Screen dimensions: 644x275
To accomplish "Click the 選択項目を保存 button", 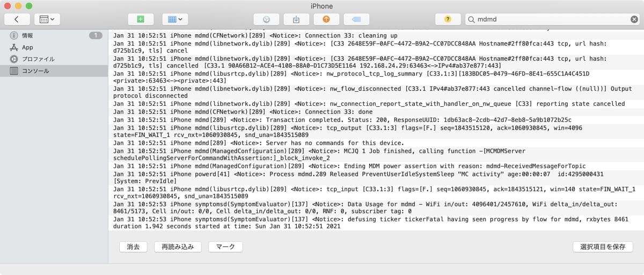I will coord(603,247).
